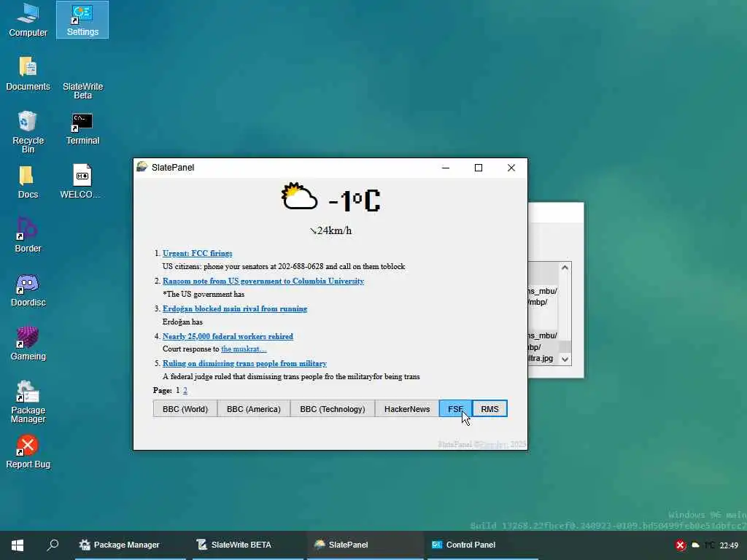Click the -1°C temperature reading
Image resolution: width=747 pixels, height=560 pixels.
click(x=355, y=201)
